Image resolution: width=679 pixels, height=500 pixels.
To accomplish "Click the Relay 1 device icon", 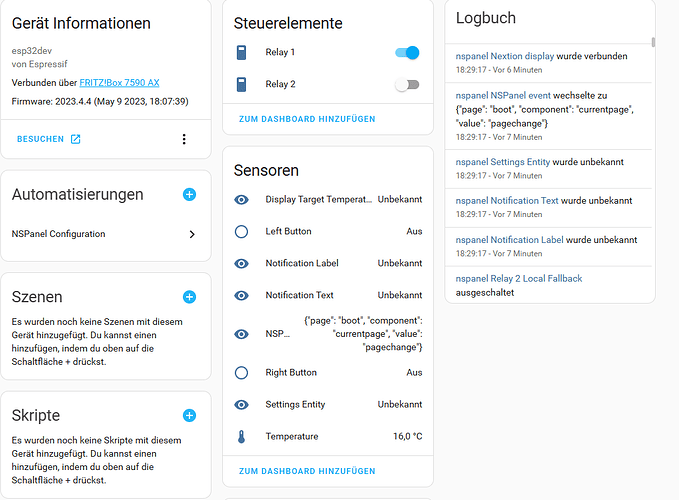I will (x=241, y=52).
